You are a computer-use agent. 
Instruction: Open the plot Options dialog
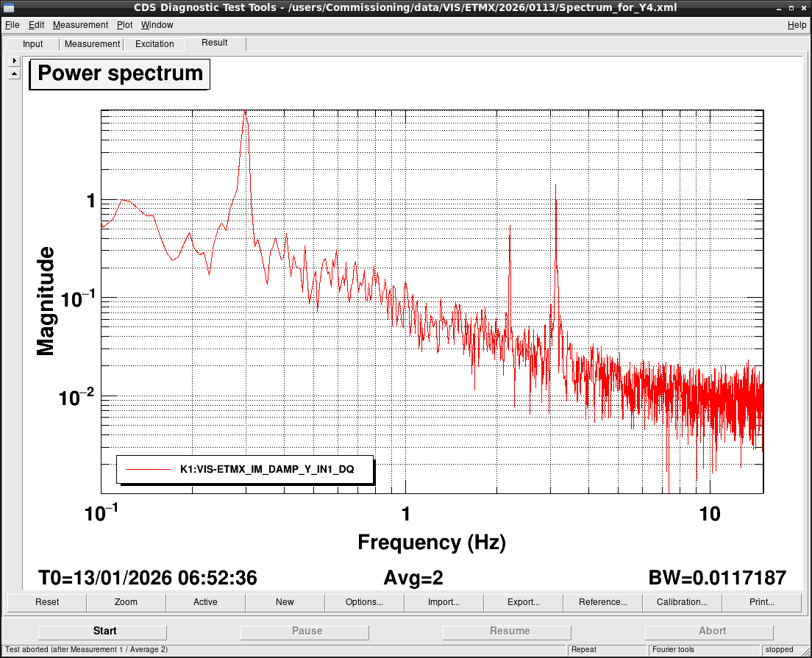pyautogui.click(x=364, y=602)
